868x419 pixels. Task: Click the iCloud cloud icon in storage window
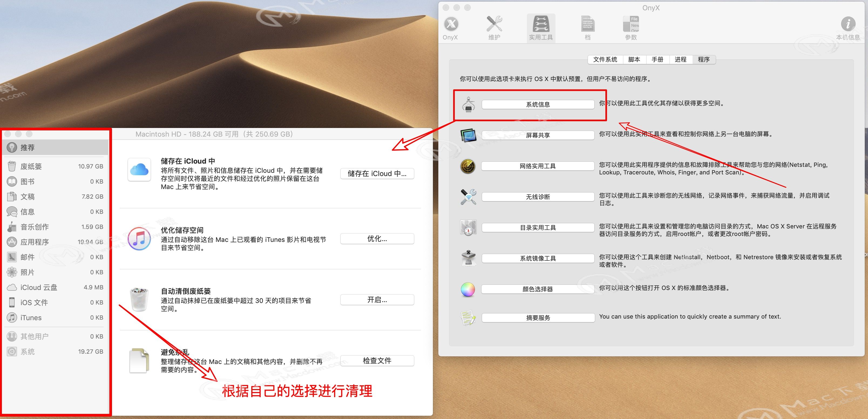(x=139, y=170)
